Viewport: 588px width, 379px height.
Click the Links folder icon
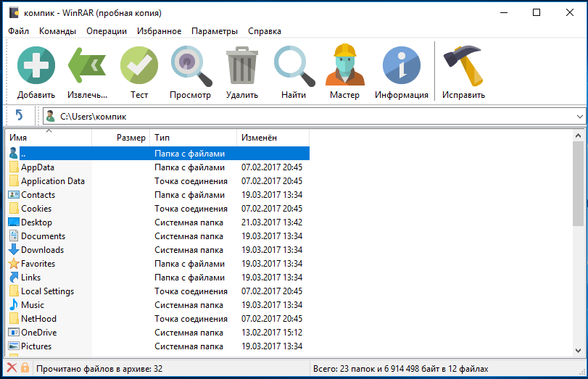(14, 278)
